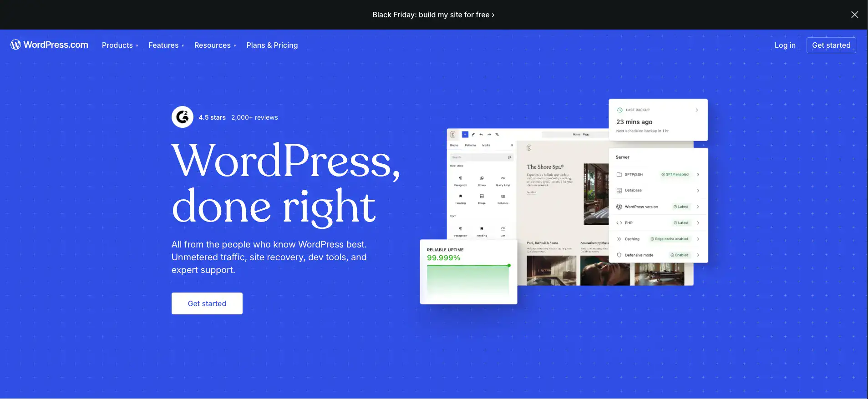Click the Latest badge in PHP row

[681, 223]
